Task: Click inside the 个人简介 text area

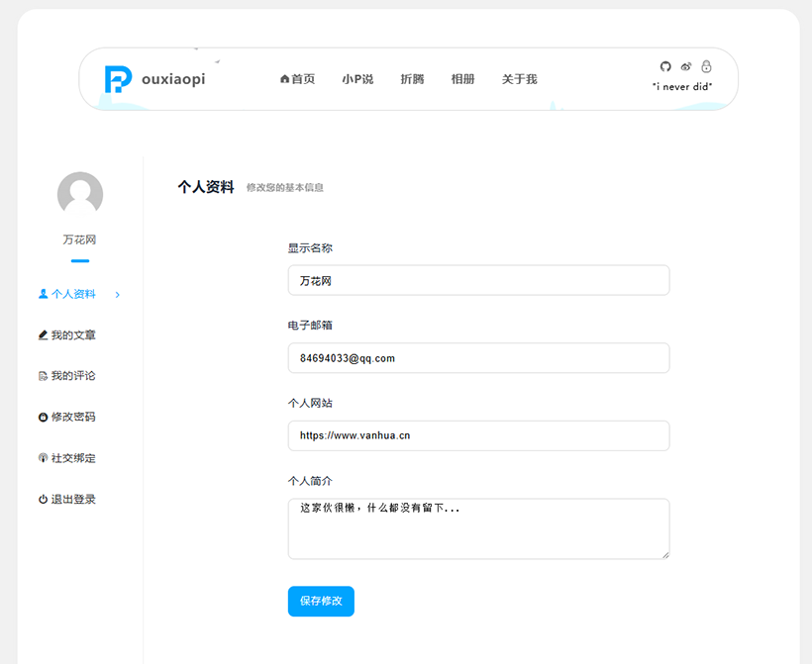Action: pyautogui.click(x=478, y=529)
